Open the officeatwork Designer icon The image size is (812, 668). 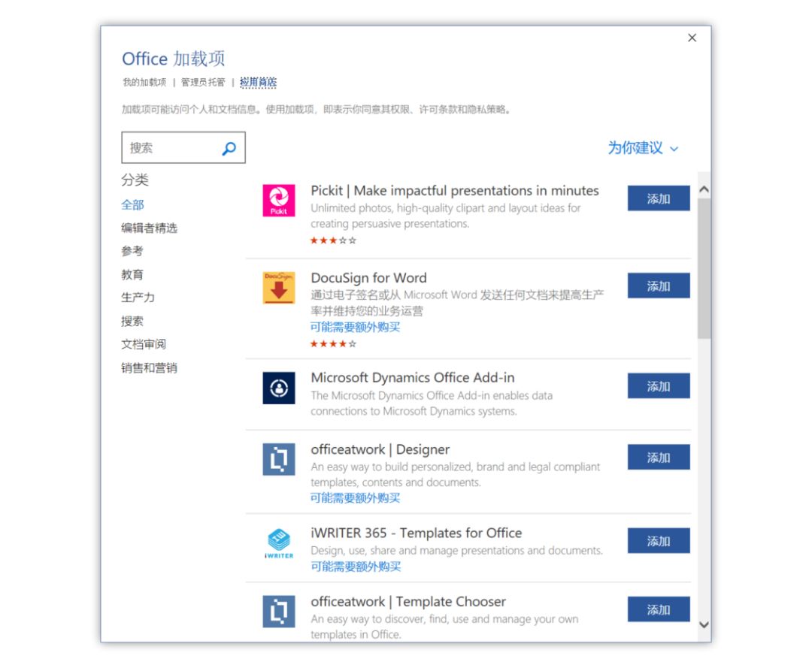tap(279, 459)
